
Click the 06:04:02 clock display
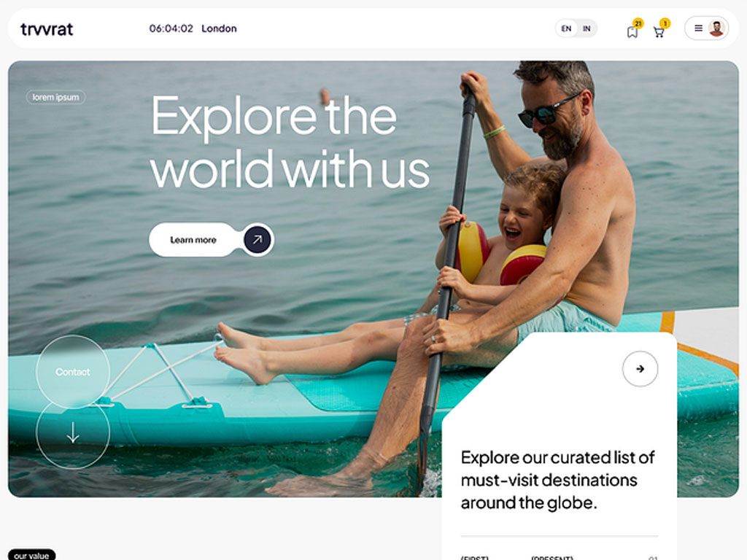[x=171, y=28]
